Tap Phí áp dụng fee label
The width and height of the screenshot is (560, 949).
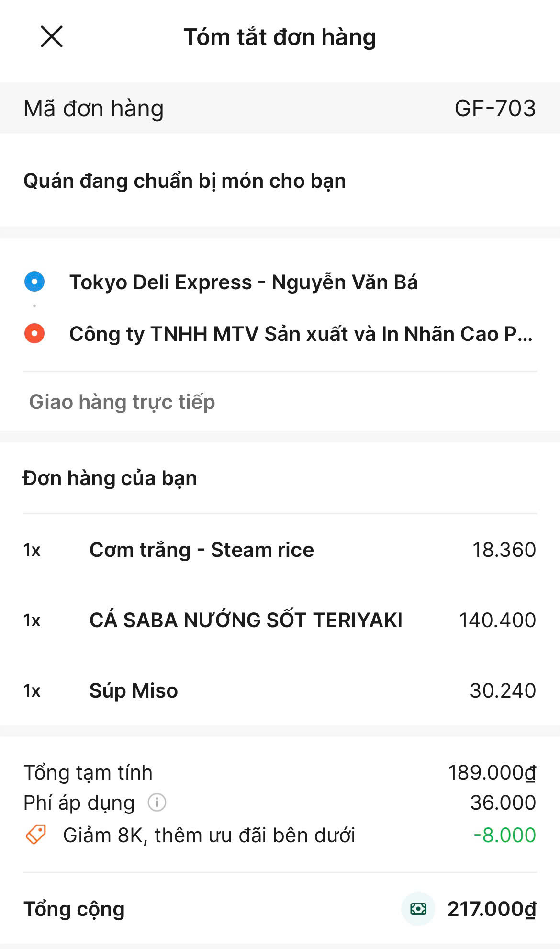pyautogui.click(x=79, y=802)
